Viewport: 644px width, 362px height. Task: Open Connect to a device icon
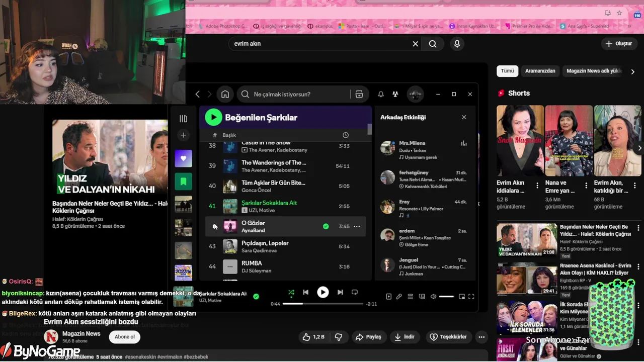coord(422,297)
